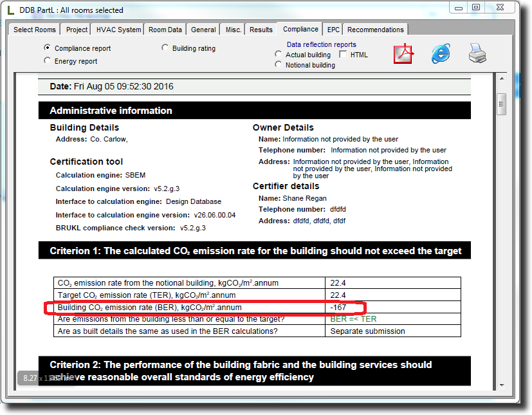532x415 pixels.
Task: View the Results tab
Action: (x=261, y=30)
